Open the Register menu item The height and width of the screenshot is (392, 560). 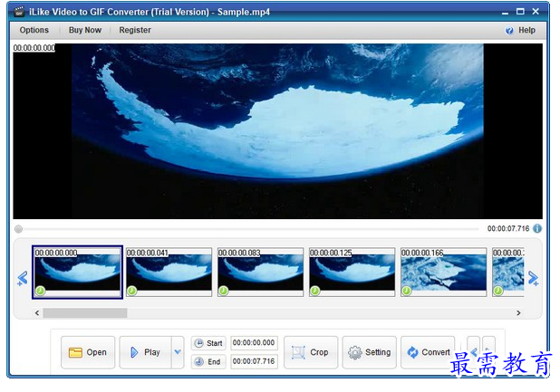(x=135, y=30)
